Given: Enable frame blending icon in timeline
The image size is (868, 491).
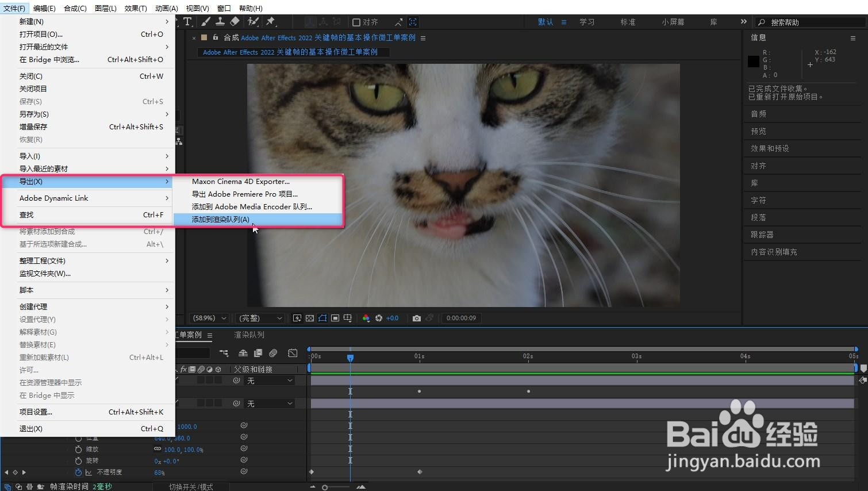Looking at the screenshot, I should (258, 353).
